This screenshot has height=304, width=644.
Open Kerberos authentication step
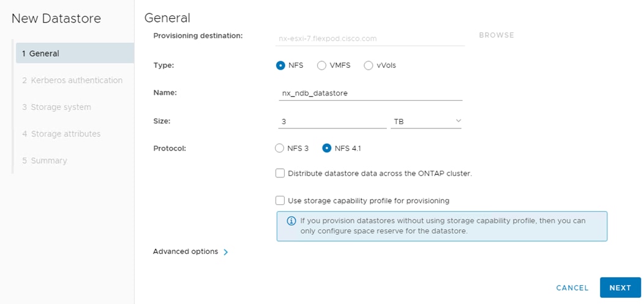[72, 80]
